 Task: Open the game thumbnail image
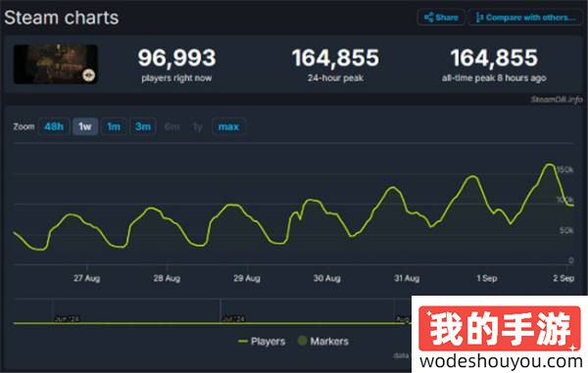point(56,64)
